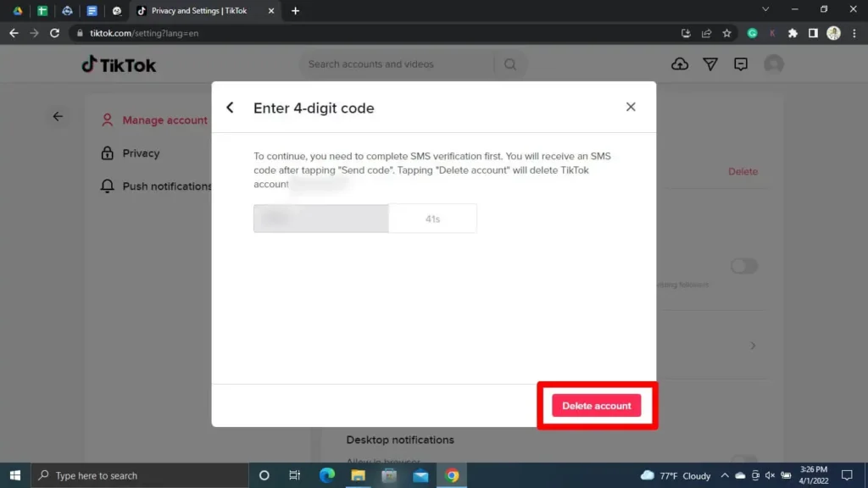Toggle the switch in the settings page
The width and height of the screenshot is (868, 488).
click(x=744, y=266)
